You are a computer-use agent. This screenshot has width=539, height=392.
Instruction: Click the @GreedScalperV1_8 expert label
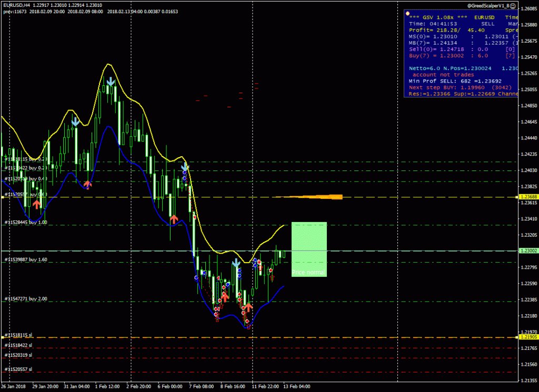coord(488,6)
